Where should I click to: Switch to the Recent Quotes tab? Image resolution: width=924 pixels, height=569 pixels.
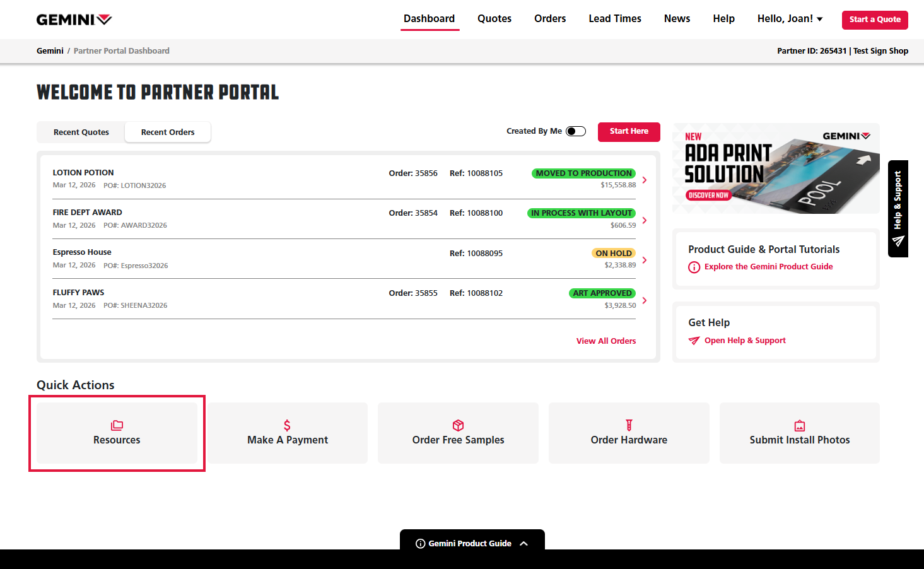pos(81,132)
